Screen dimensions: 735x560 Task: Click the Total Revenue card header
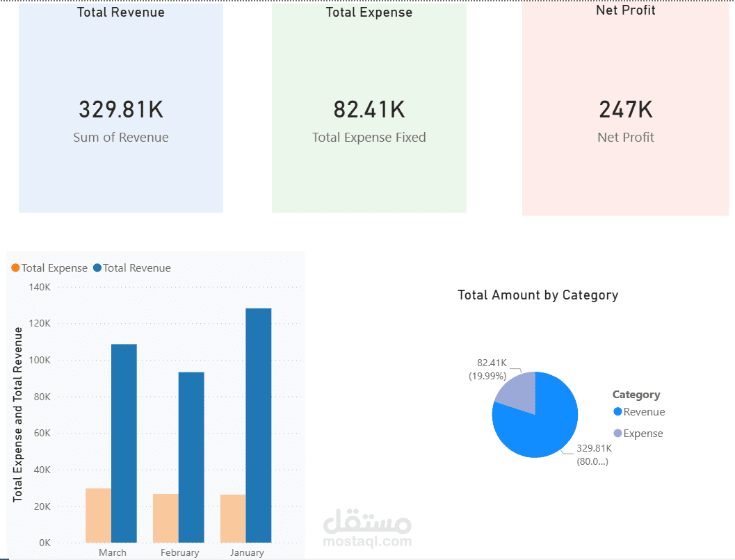(120, 12)
